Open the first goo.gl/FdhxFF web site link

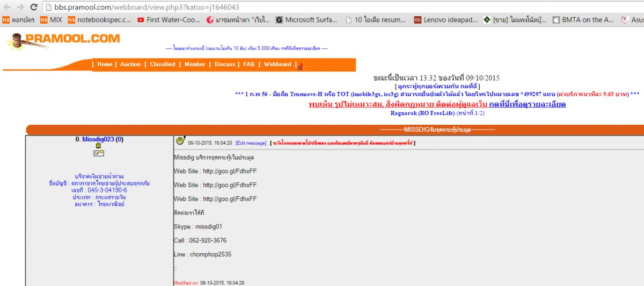230,171
